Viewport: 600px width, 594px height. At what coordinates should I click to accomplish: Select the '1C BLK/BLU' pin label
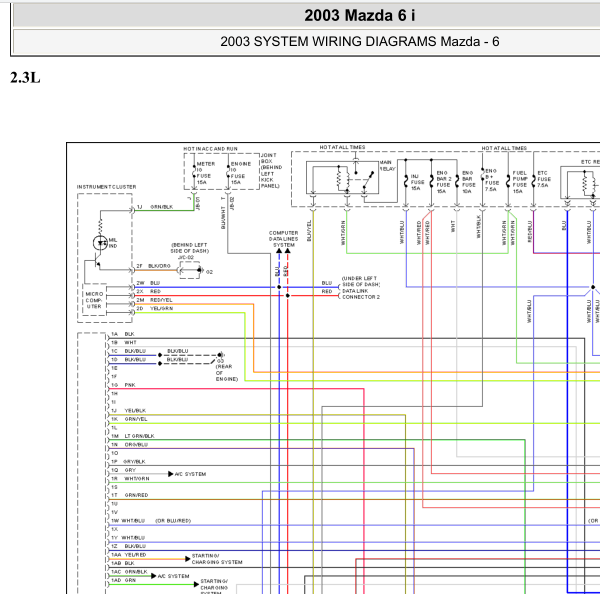[128, 351]
